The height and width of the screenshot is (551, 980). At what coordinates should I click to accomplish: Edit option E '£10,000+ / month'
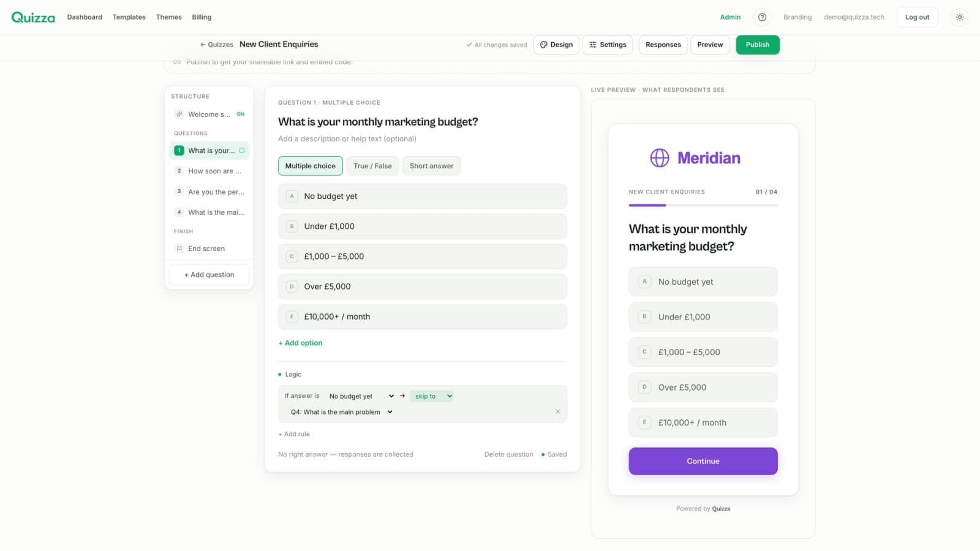[423, 317]
